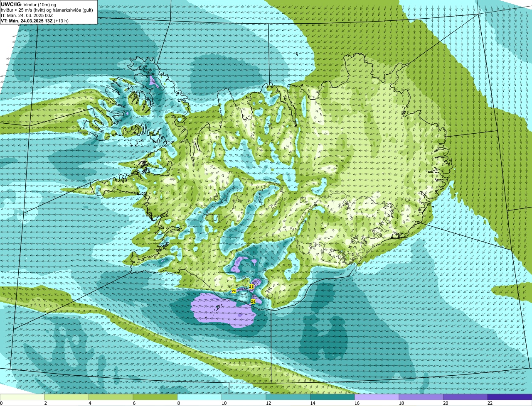Select the 8–10 m/s light cyan legend swatch
Screen dimensions: 532x406
[199, 397]
